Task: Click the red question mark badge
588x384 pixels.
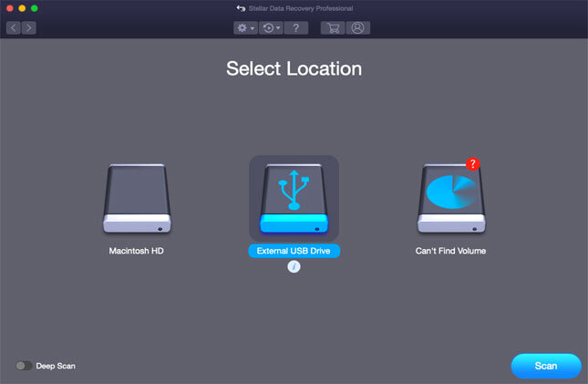Action: coord(472,164)
